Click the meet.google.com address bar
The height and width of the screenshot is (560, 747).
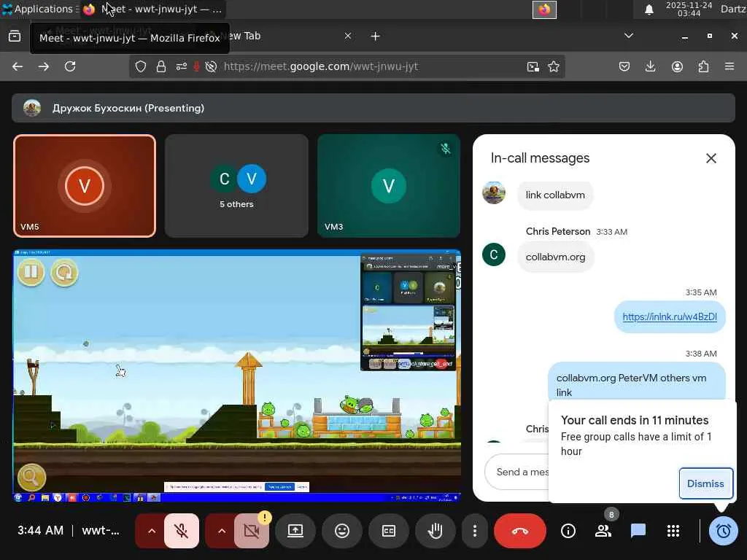tap(321, 66)
